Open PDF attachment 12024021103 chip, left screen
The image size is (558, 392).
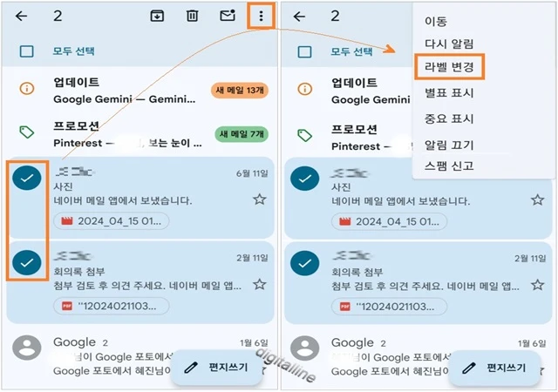point(112,306)
